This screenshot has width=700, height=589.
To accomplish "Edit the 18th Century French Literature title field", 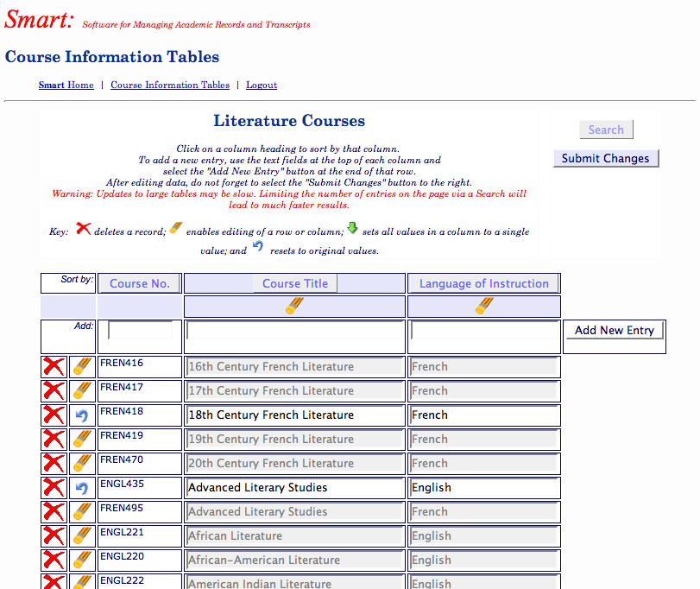I will (x=294, y=415).
